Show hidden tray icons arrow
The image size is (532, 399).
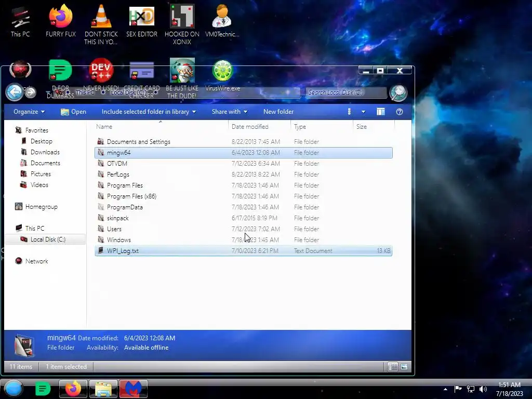point(445,389)
